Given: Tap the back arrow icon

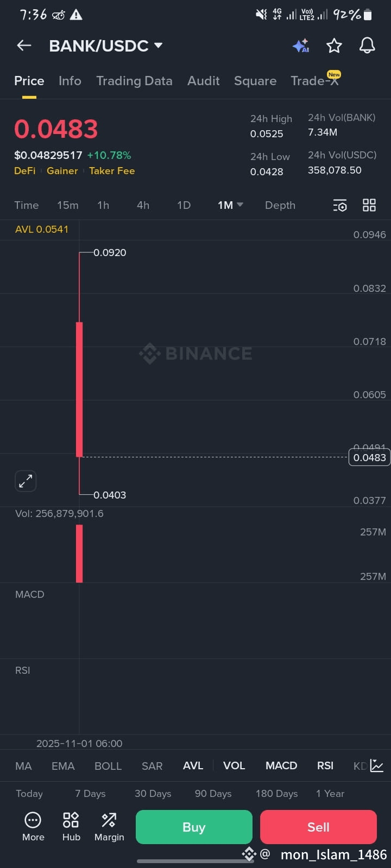Looking at the screenshot, I should pyautogui.click(x=24, y=46).
